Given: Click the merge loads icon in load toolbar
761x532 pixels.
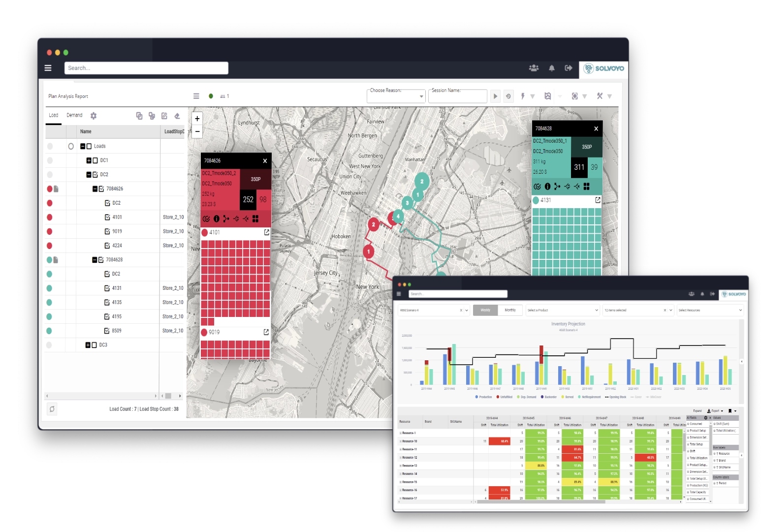Looking at the screenshot, I should point(152,116).
